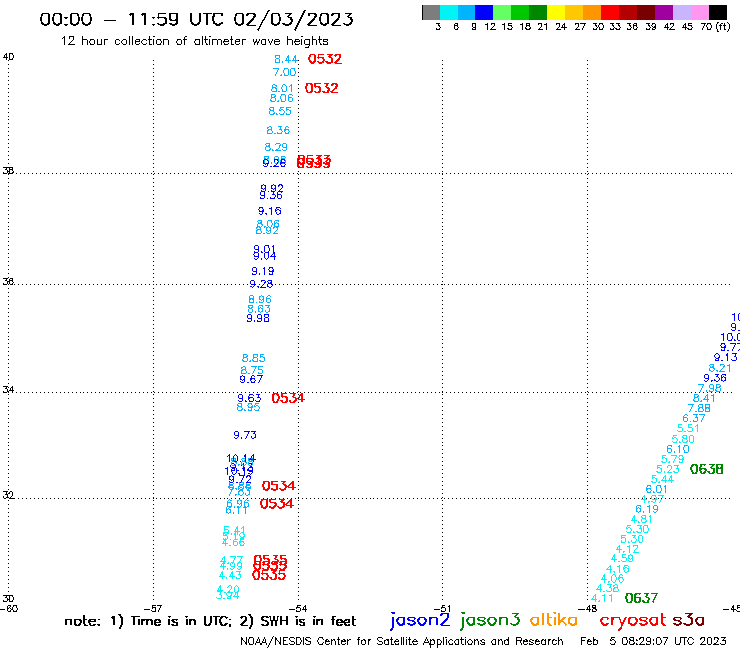Select the orange swatch in the color scale

pyautogui.click(x=592, y=12)
